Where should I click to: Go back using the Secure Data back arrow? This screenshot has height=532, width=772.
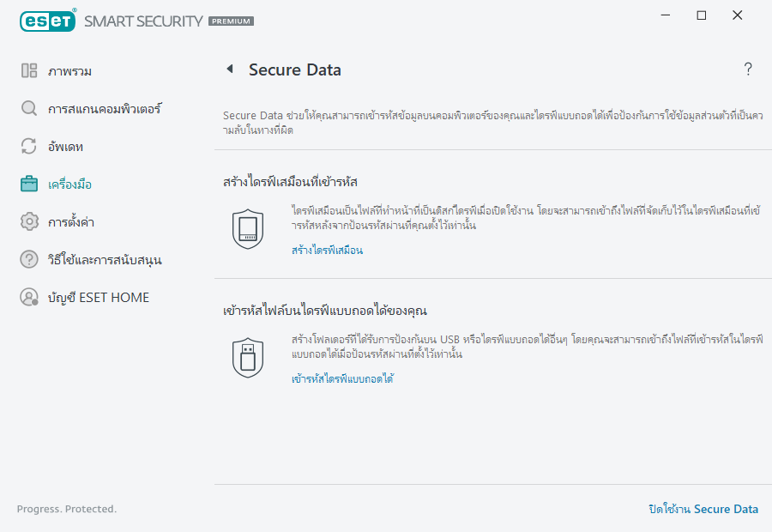click(229, 70)
